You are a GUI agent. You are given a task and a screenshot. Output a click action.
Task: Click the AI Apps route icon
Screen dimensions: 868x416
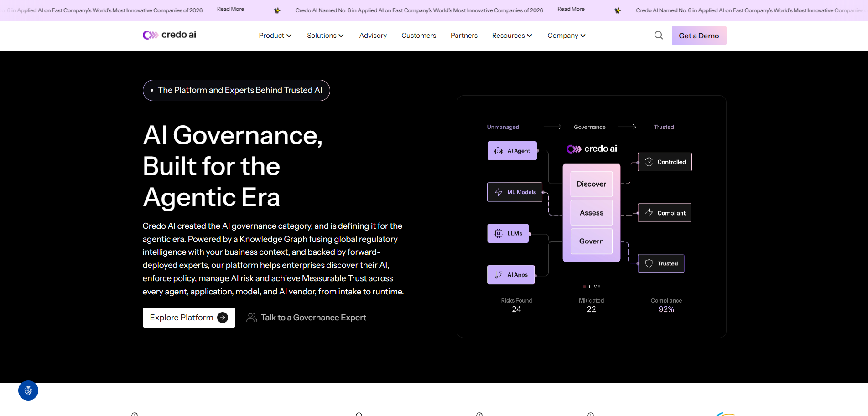(x=499, y=275)
